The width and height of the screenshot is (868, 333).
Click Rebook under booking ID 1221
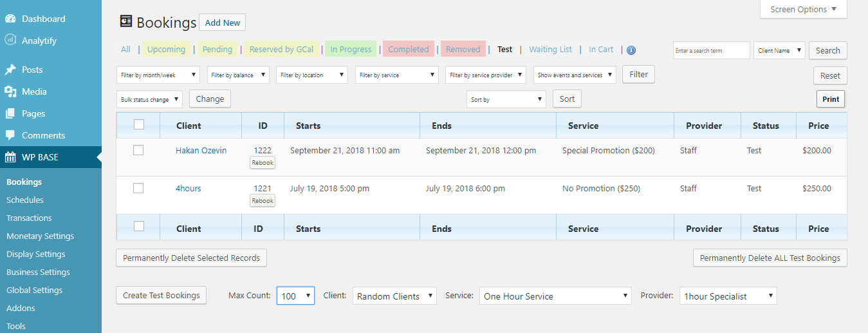coord(263,201)
